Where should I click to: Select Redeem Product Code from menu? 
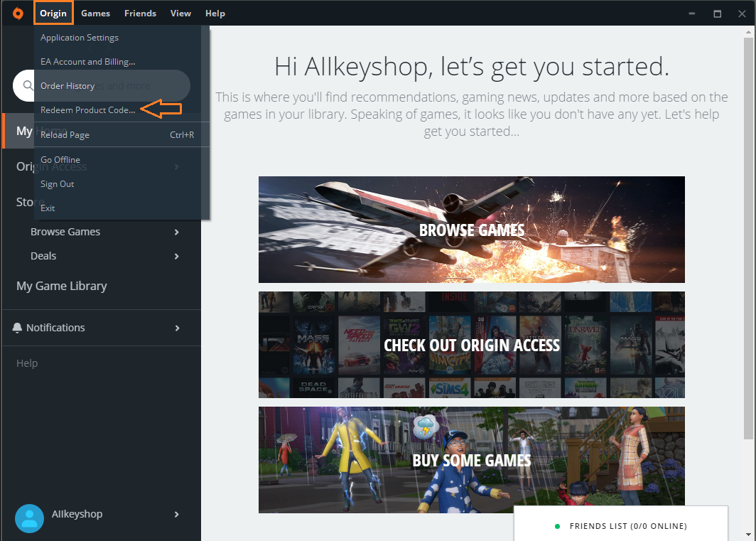[87, 110]
